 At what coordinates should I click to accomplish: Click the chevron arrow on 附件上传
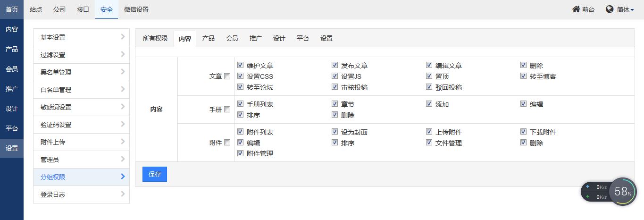pyautogui.click(x=123, y=142)
